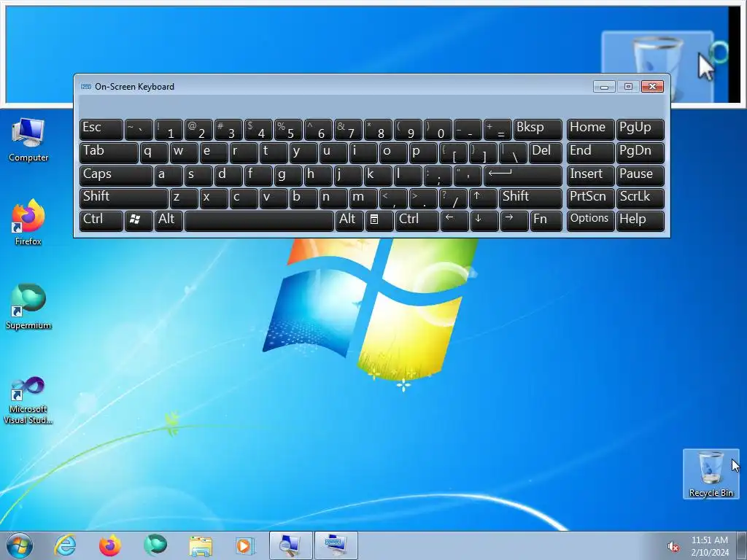Viewport: 747px width, 560px height.
Task: Open Windows Media Player from the taskbar
Action: [x=245, y=545]
